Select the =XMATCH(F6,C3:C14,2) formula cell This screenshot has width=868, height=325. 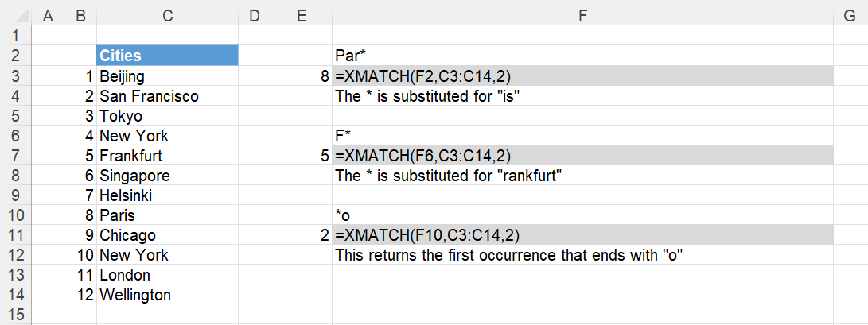[x=582, y=155]
